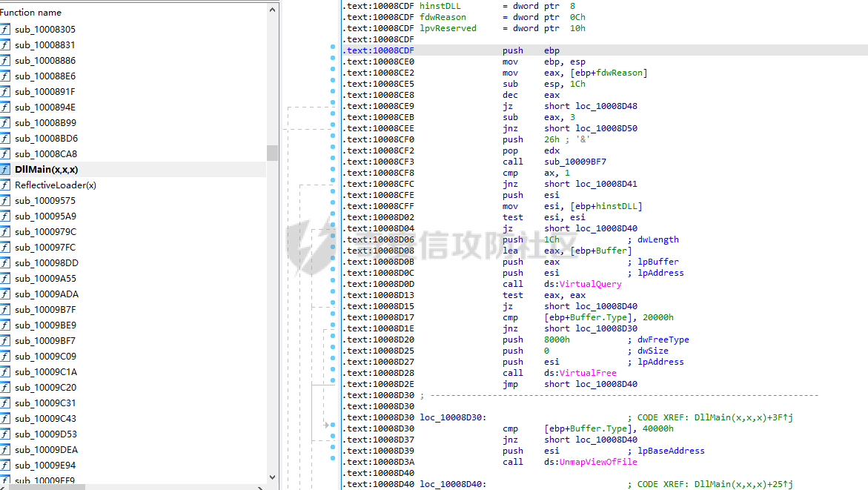Screen dimensions: 868x490
Task: Select ReflectiveLoader(x) in function list
Action: (x=56, y=185)
